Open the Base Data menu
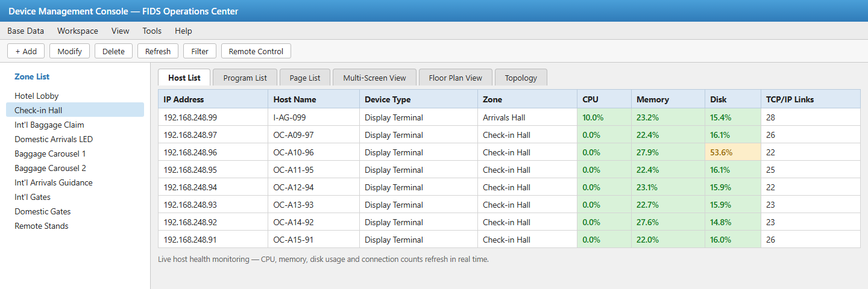The width and height of the screenshot is (868, 289). click(x=25, y=31)
